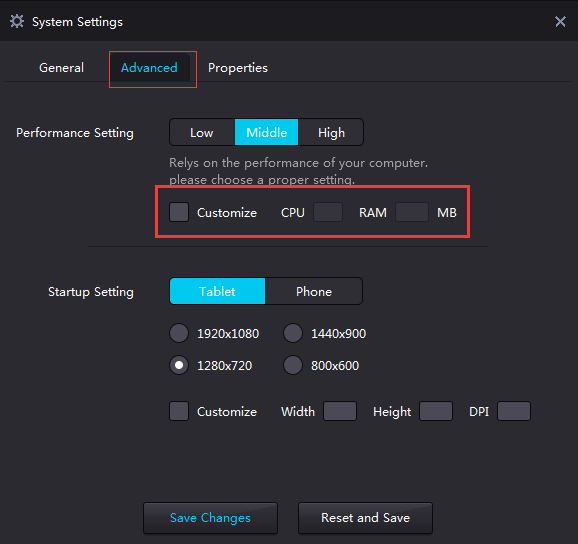The width and height of the screenshot is (578, 544).
Task: Select the 1920x1080 resolution option
Action: pyautogui.click(x=179, y=333)
